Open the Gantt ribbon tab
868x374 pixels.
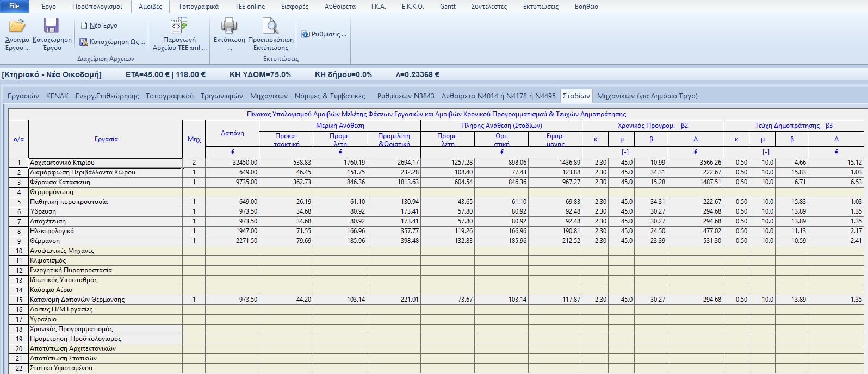coord(448,7)
